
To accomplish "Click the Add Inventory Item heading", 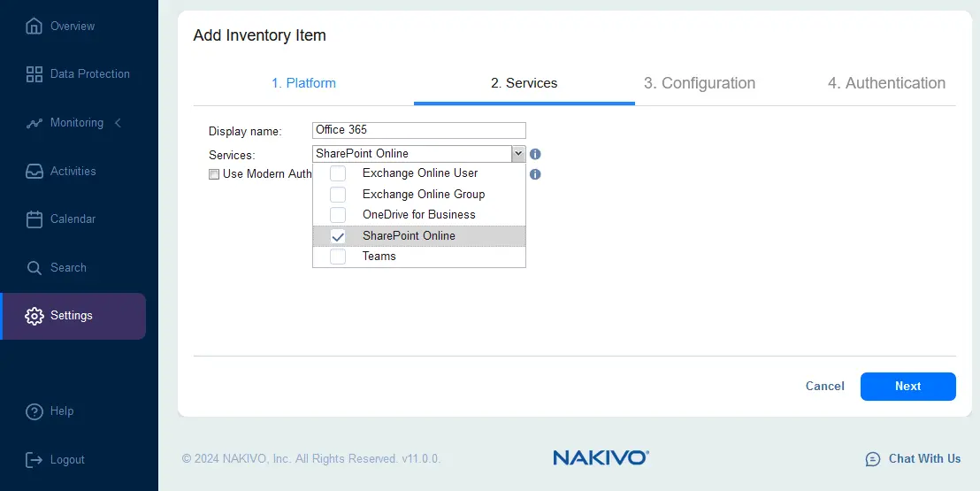I will click(x=259, y=35).
